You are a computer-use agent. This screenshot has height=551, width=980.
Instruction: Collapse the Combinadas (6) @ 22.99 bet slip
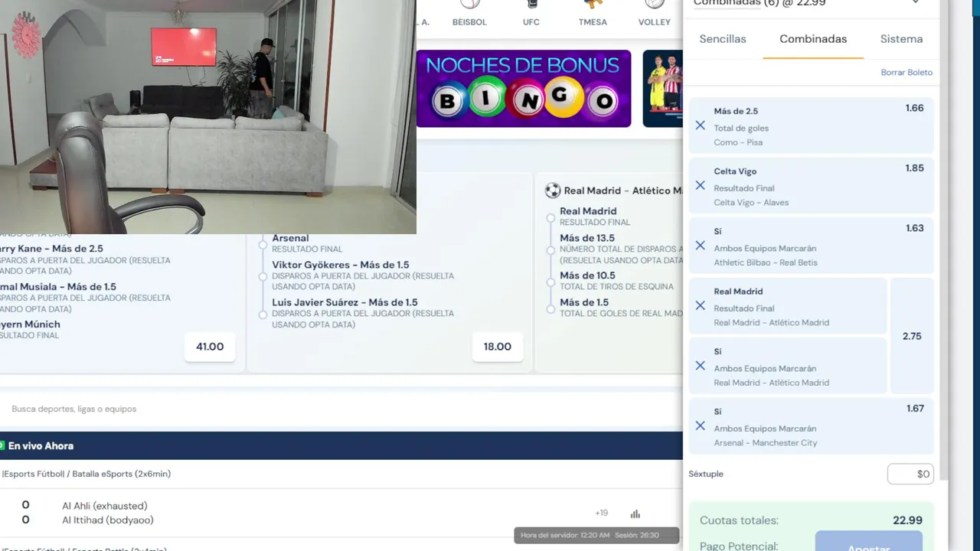click(916, 3)
